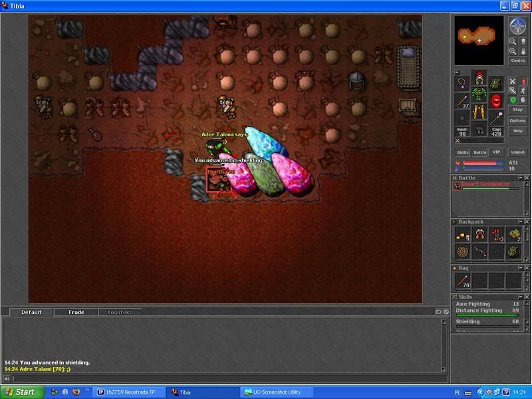Toggle the VIP list button
Image resolution: width=532 pixels, height=399 pixels.
496,152
